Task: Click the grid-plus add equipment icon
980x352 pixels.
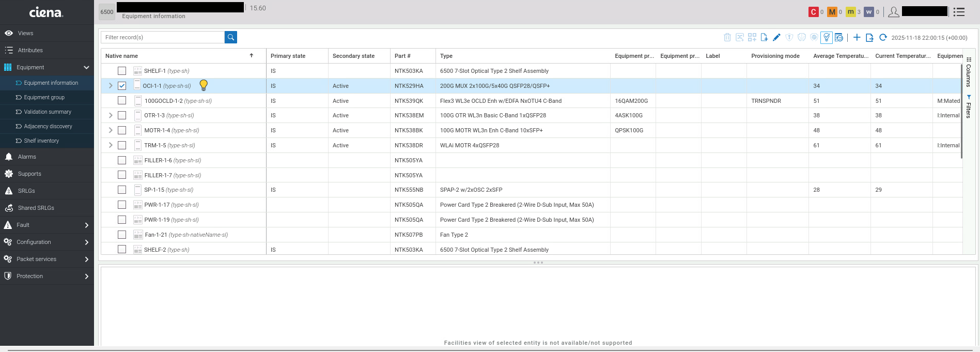Action: 752,37
